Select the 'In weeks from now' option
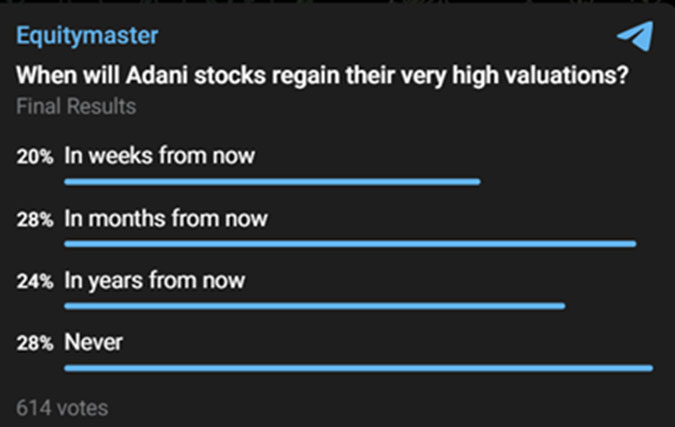The height and width of the screenshot is (427, 675). click(x=160, y=155)
